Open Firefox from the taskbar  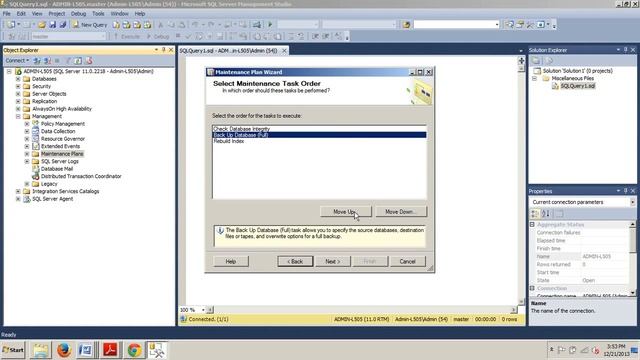64,350
